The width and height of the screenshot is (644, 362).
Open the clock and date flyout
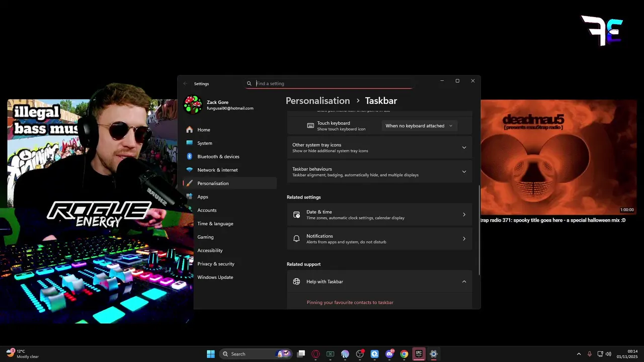click(x=627, y=354)
